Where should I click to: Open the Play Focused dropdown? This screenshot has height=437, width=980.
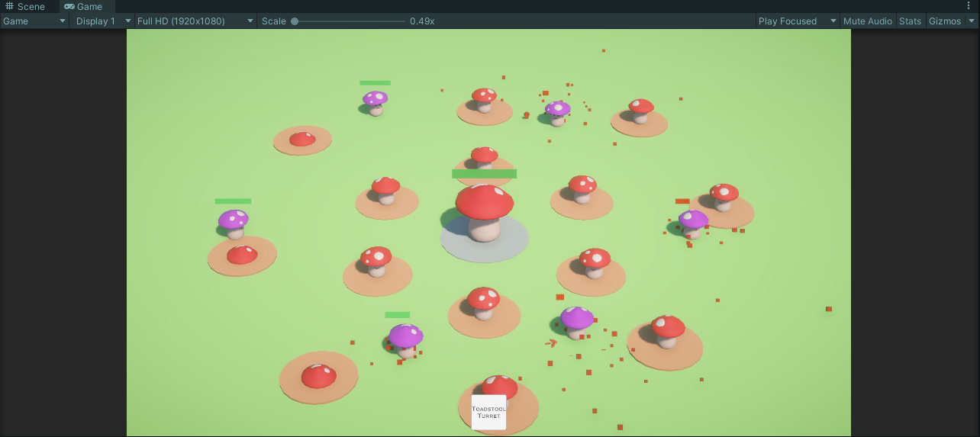798,21
